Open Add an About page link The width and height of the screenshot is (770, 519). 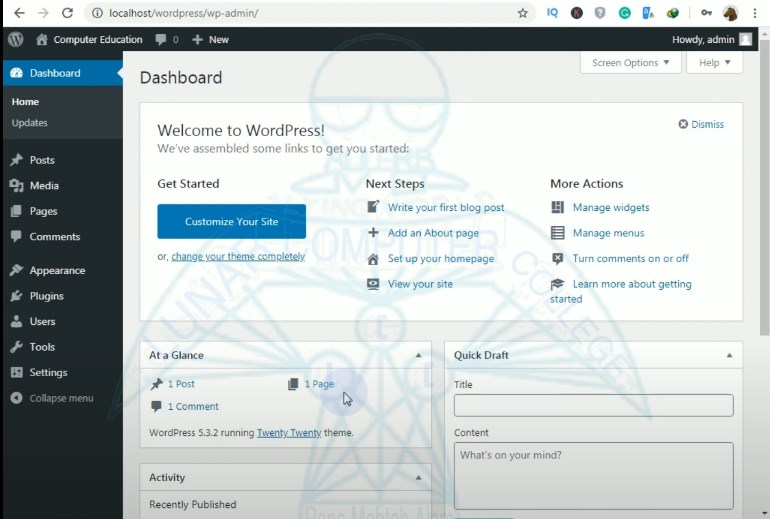point(433,233)
